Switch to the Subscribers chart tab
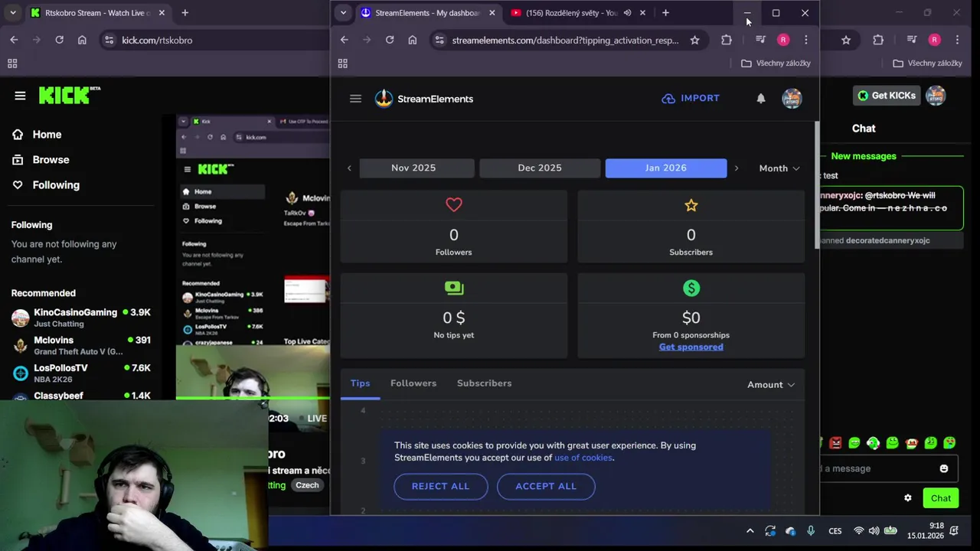This screenshot has height=551, width=980. point(484,383)
